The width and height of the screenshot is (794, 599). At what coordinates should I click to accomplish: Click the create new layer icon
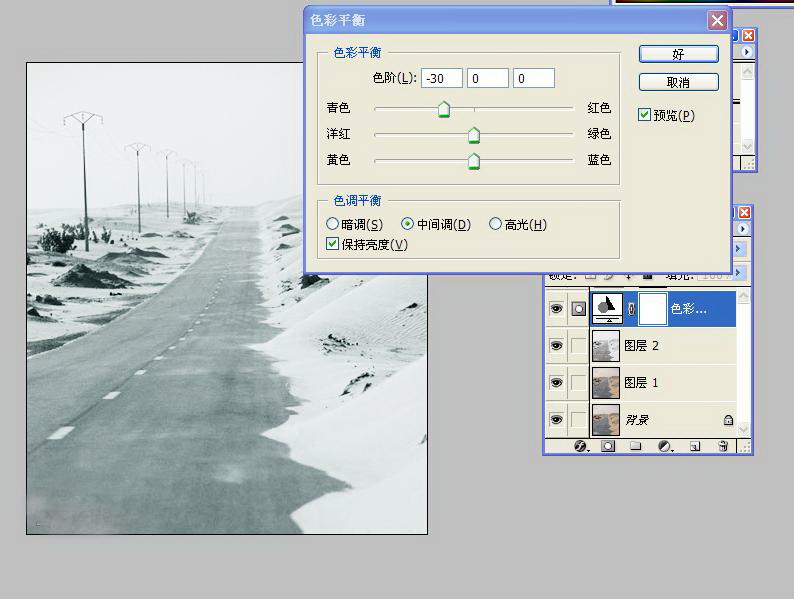click(694, 447)
